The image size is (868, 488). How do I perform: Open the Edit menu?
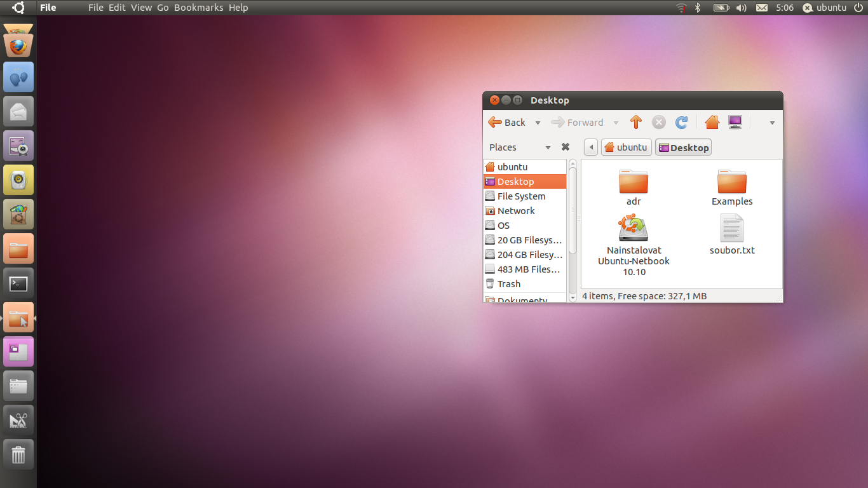(x=117, y=8)
